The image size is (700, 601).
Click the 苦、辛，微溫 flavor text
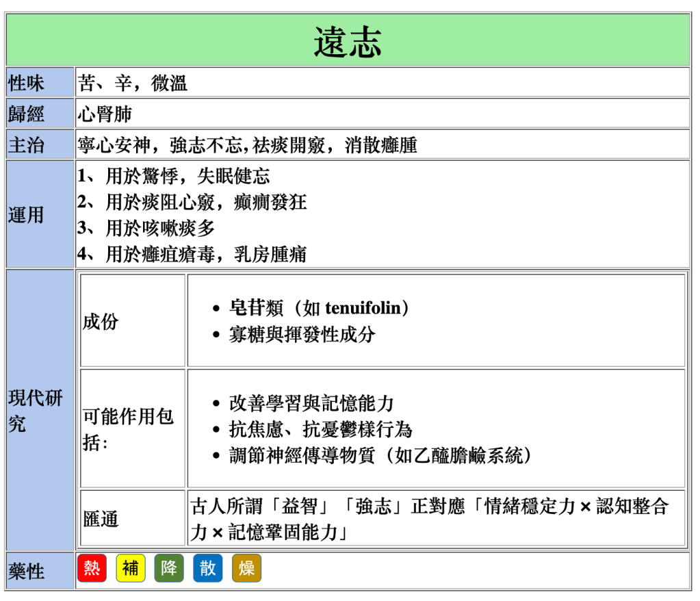[x=133, y=83]
